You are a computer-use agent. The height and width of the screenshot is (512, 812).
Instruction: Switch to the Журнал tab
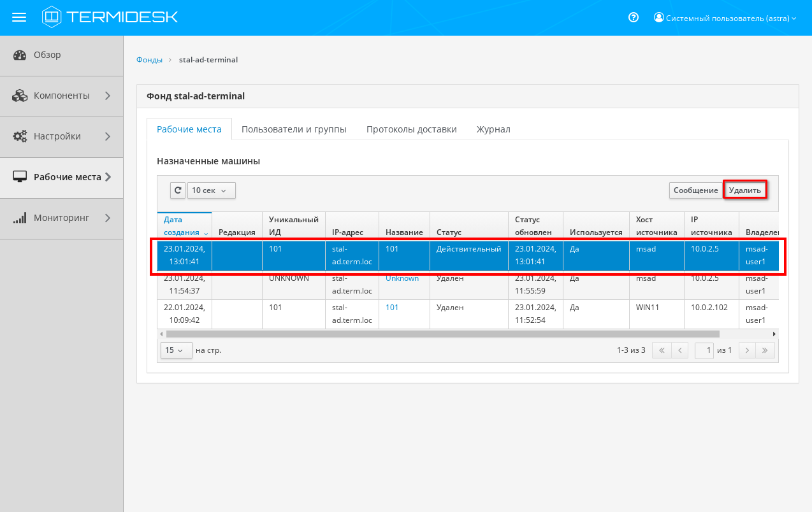(x=493, y=129)
